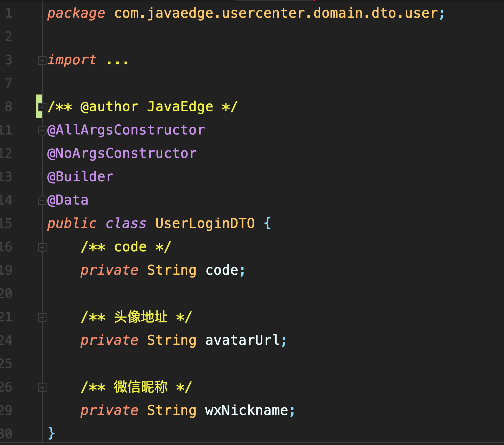This screenshot has width=504, height=445.
Task: Click the @NoArgsConstructor annotation
Action: pos(122,153)
